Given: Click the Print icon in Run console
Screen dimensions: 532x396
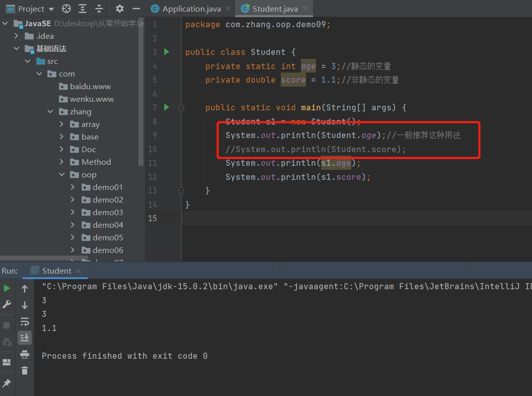Looking at the screenshot, I should (25, 354).
